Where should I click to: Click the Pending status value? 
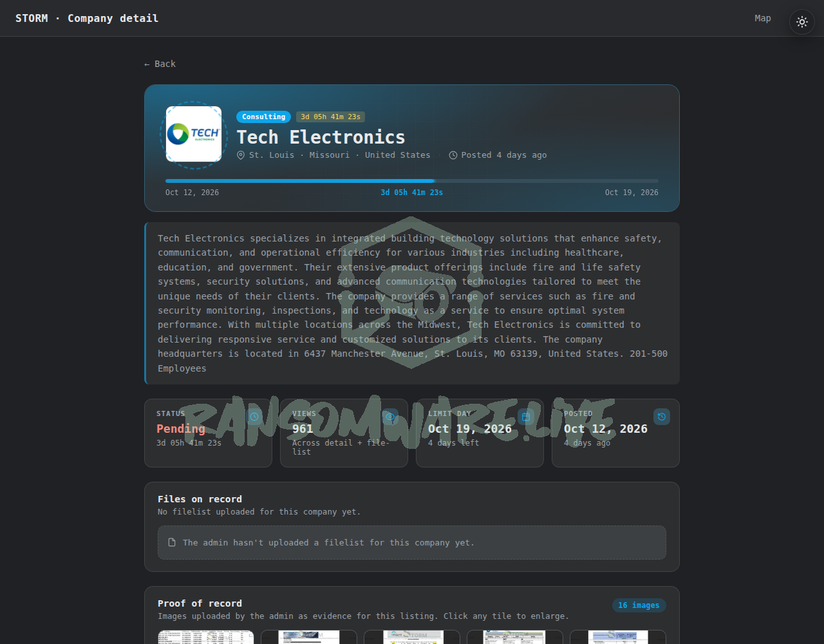point(181,429)
